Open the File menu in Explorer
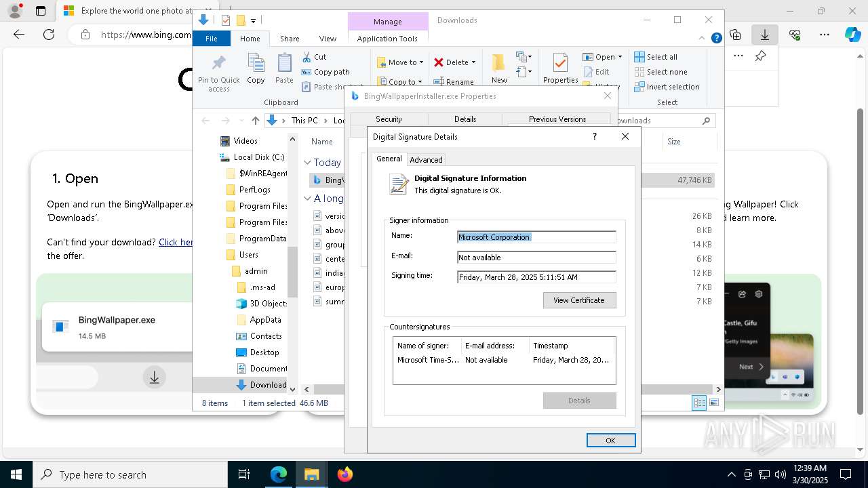 point(212,39)
